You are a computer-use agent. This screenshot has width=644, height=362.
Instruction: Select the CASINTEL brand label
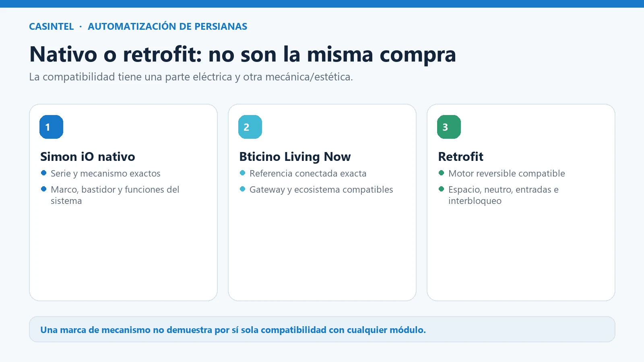point(52,27)
